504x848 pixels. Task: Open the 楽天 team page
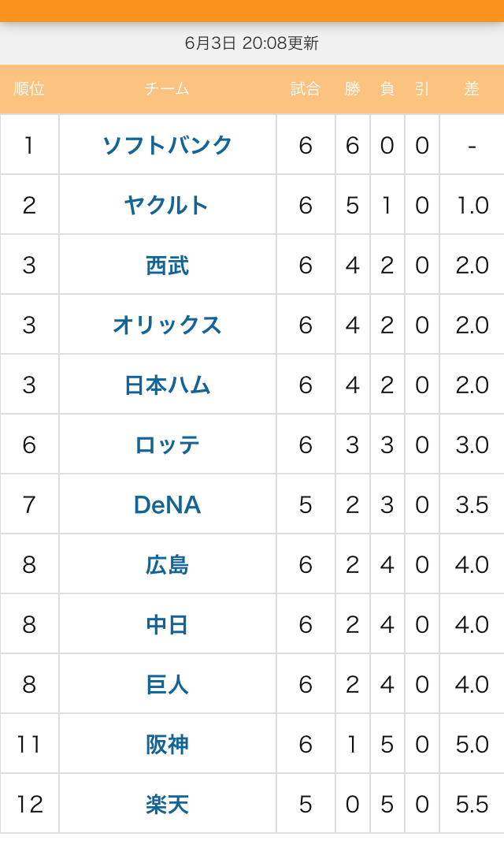click(x=167, y=805)
